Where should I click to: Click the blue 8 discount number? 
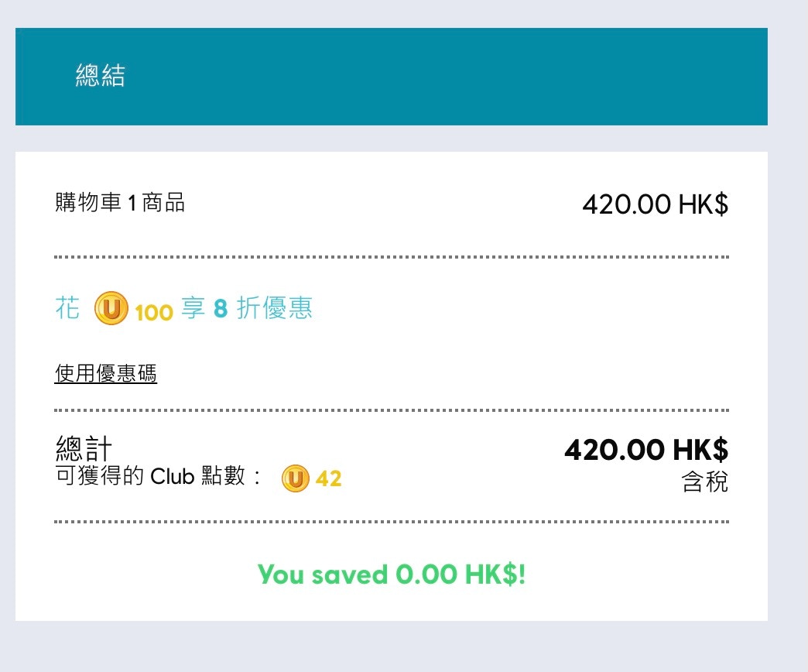[220, 310]
